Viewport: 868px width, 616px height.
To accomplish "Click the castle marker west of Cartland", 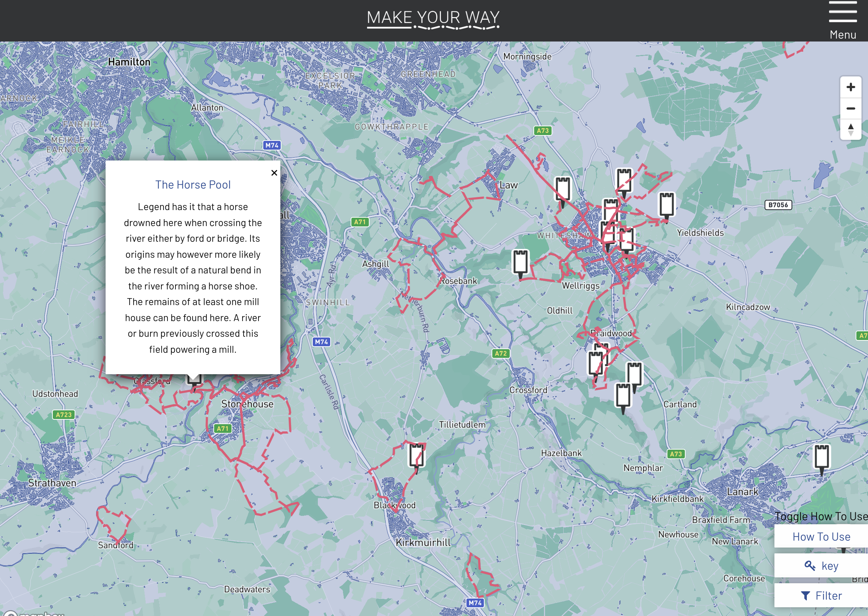I will click(623, 395).
